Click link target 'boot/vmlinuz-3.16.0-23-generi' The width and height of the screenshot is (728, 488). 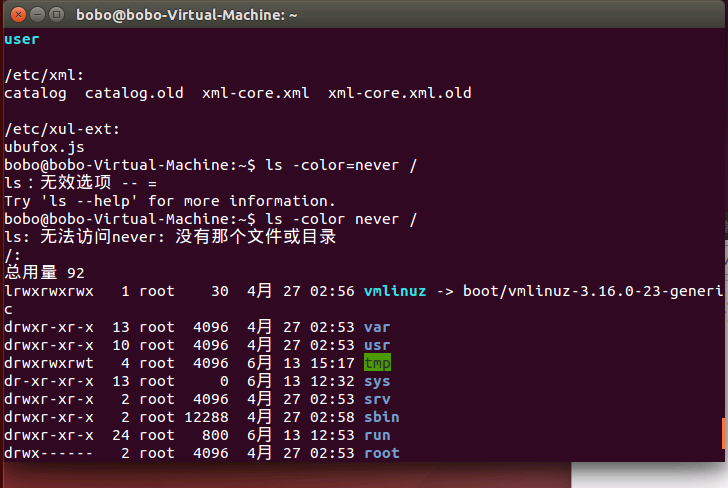pos(593,291)
